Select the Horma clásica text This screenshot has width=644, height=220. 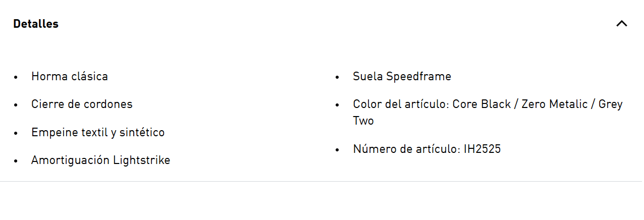coord(70,77)
